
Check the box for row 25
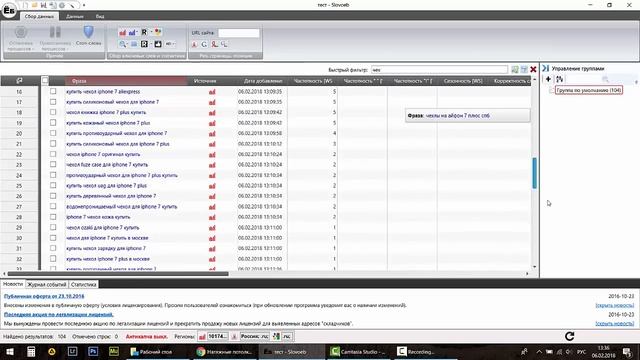(x=53, y=185)
